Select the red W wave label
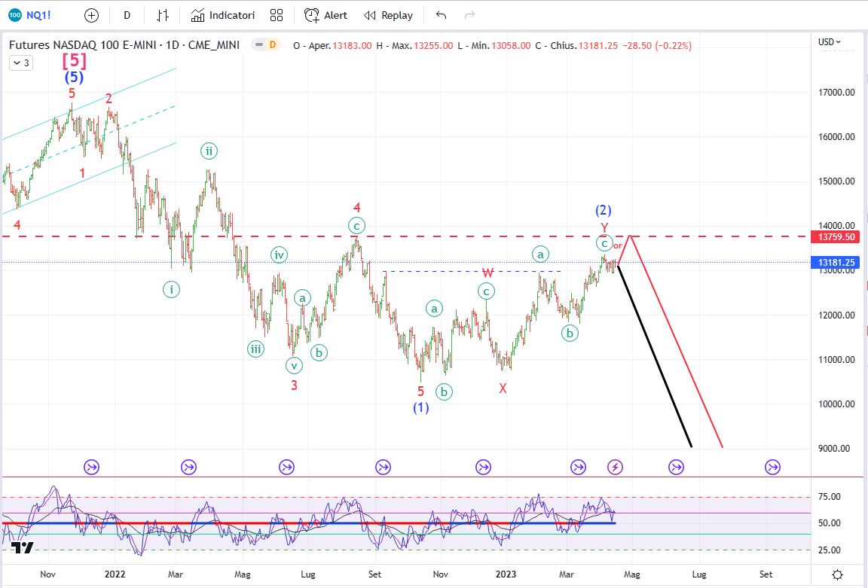 pyautogui.click(x=487, y=273)
